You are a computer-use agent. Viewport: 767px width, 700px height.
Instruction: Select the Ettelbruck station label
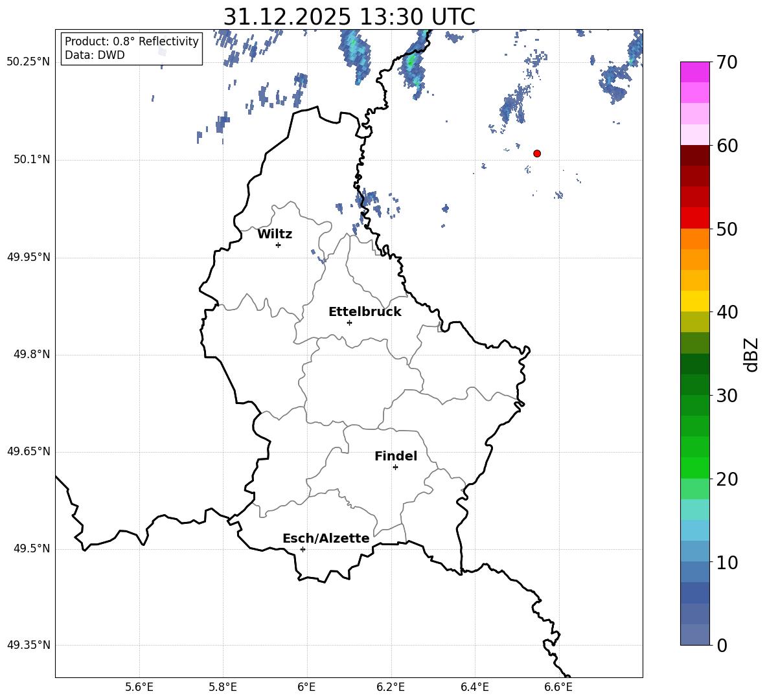[x=365, y=312]
